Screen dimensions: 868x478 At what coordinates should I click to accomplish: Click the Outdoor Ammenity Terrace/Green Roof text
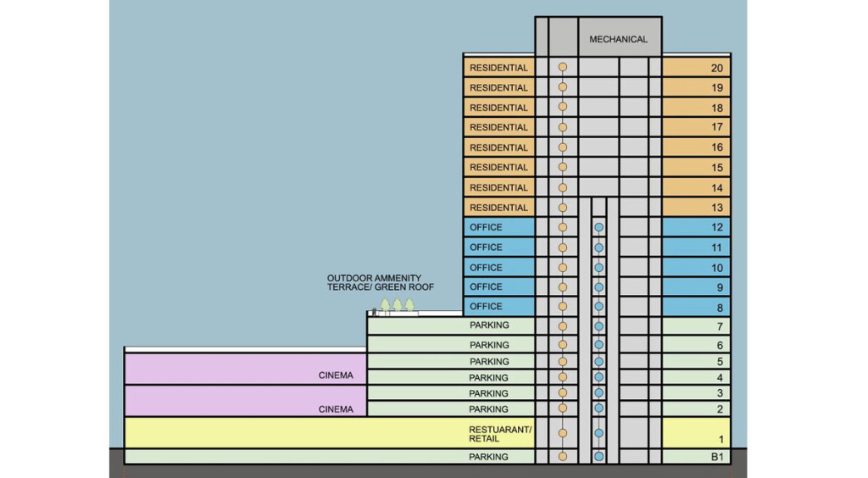click(x=381, y=282)
